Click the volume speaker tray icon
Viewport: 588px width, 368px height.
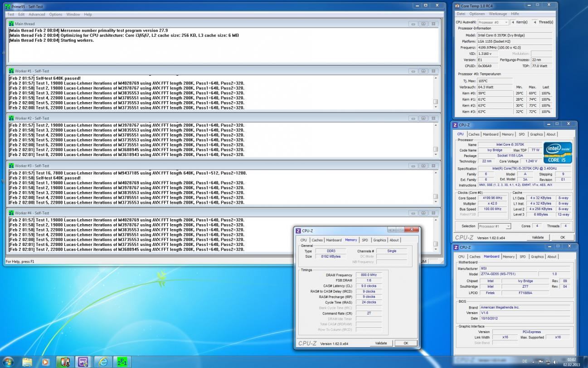(x=555, y=362)
